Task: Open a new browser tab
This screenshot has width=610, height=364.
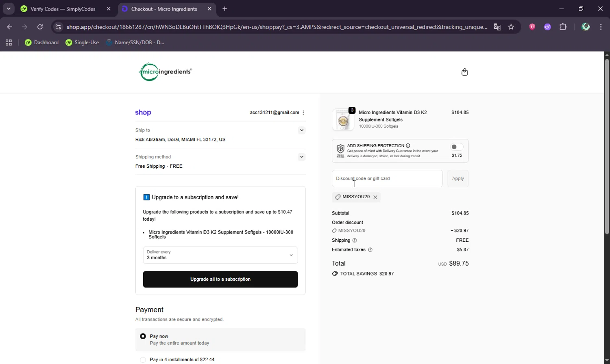Action: [x=224, y=9]
